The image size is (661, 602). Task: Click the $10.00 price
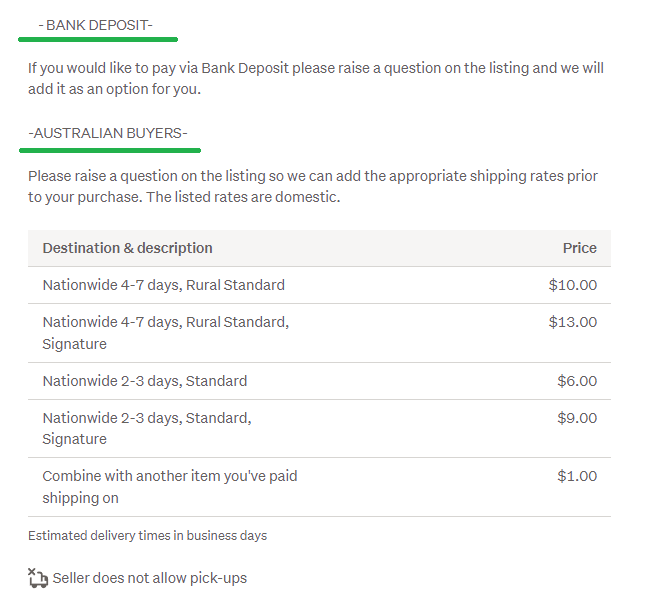(x=572, y=285)
